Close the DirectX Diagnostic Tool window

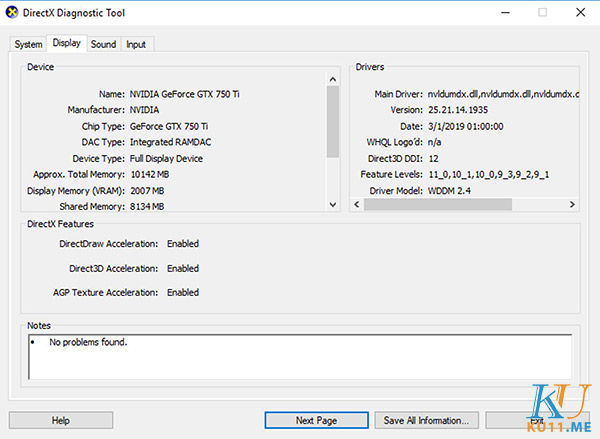coord(580,13)
